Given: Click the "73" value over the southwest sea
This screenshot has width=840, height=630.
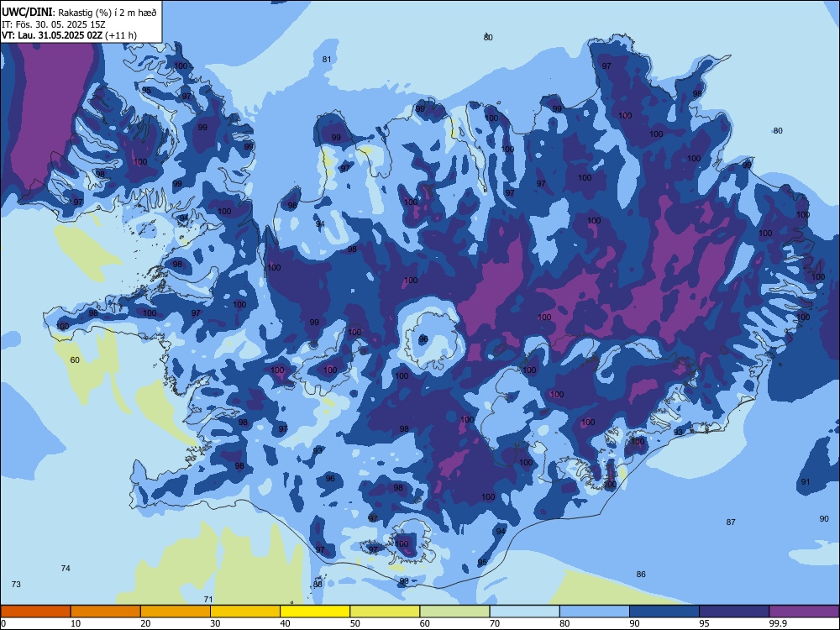Looking at the screenshot, I should point(16,585).
